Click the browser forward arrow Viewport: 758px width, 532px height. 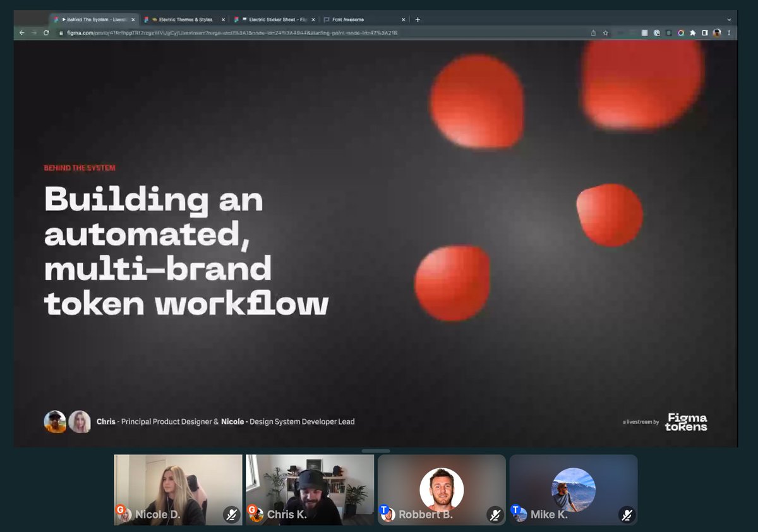(x=33, y=33)
